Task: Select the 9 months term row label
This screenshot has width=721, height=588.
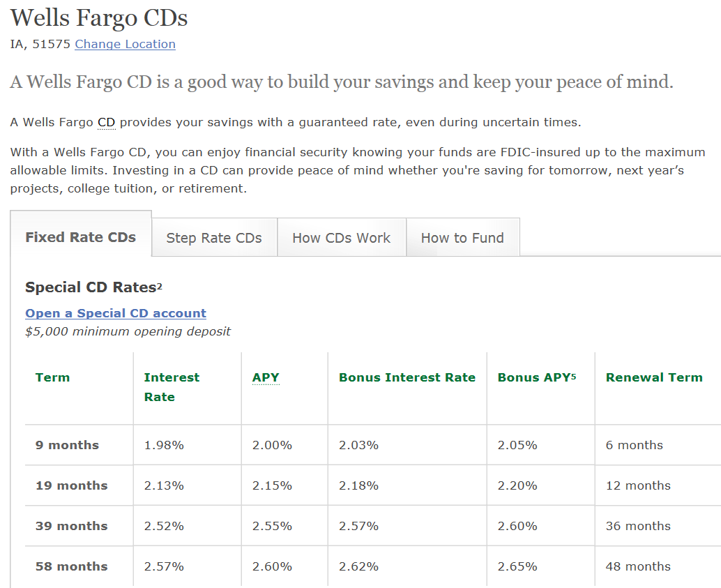Action: coord(67,446)
